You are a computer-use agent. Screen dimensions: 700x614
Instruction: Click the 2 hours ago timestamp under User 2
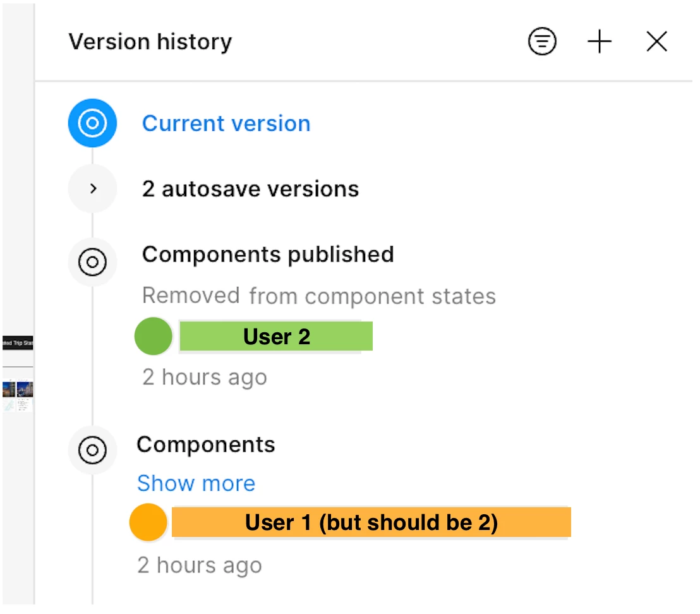tap(204, 377)
